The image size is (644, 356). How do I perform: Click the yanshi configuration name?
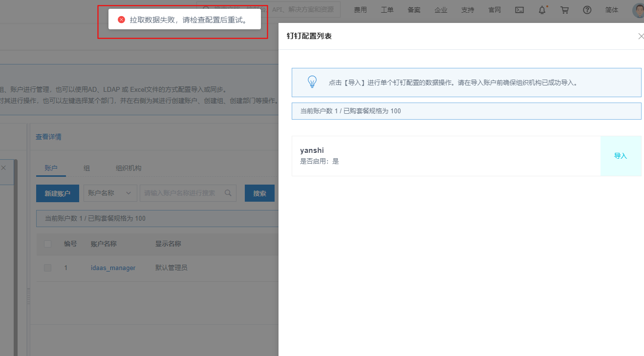click(x=312, y=150)
